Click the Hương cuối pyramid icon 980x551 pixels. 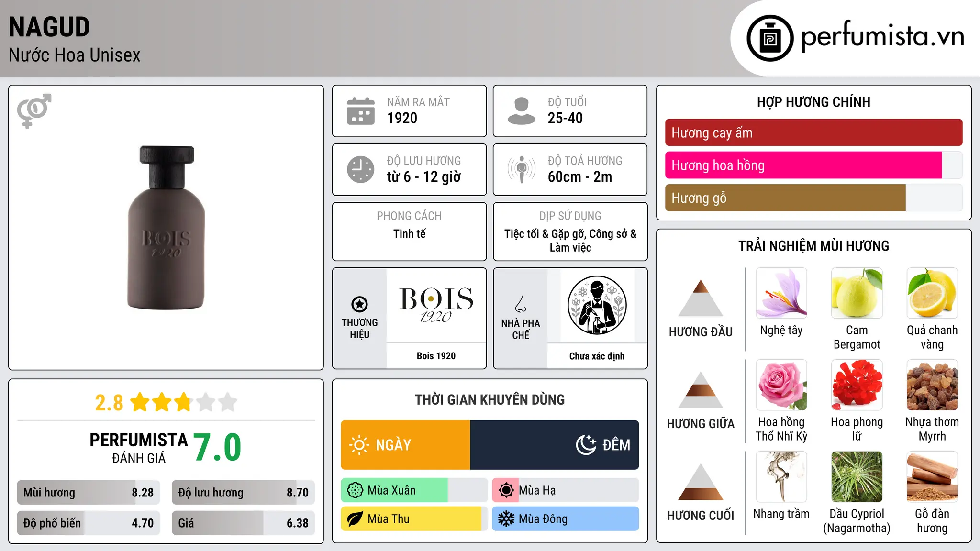[701, 482]
